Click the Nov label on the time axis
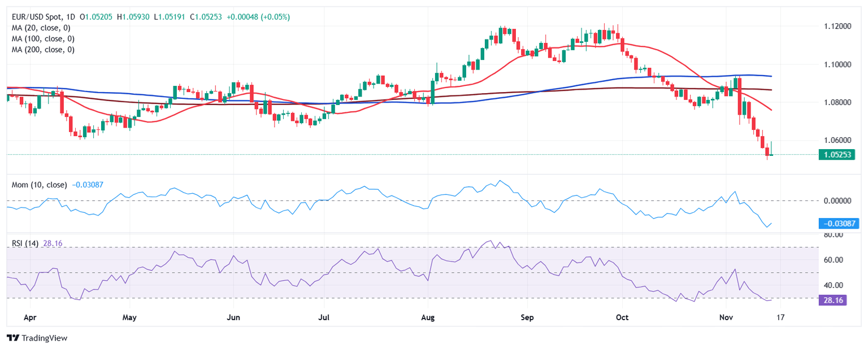868x349 pixels. pyautogui.click(x=727, y=318)
